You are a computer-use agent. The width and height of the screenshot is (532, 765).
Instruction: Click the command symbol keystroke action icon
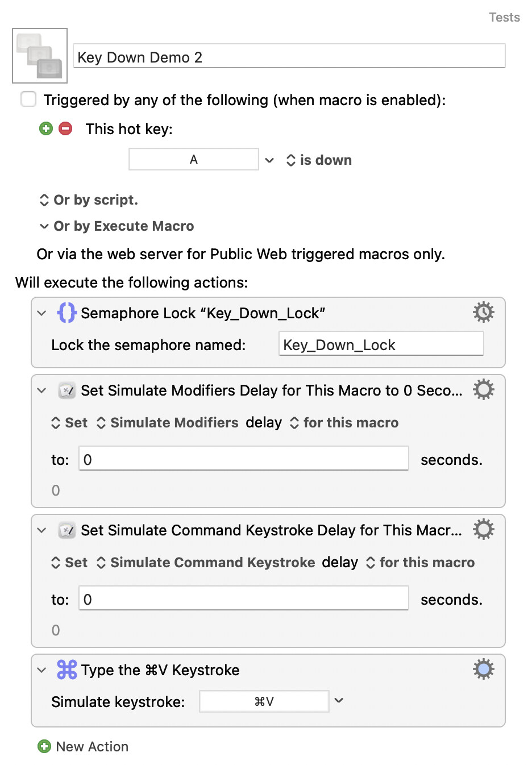pyautogui.click(x=66, y=670)
